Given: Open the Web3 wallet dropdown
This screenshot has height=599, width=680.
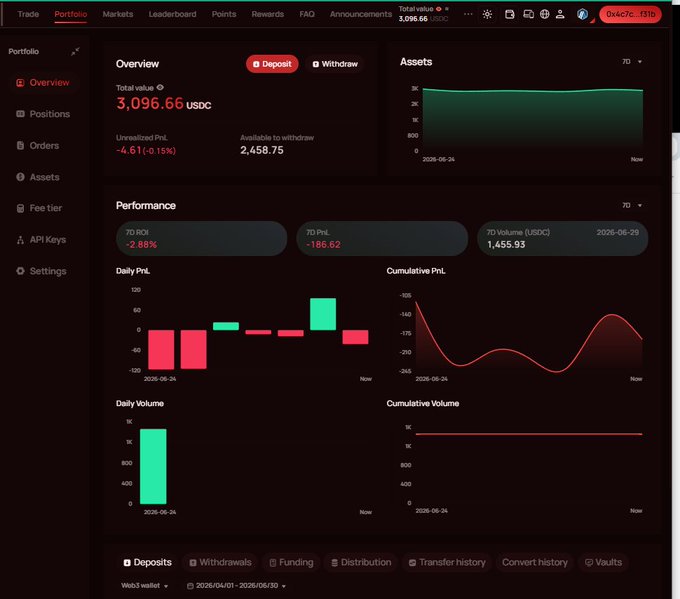Looking at the screenshot, I should point(144,586).
